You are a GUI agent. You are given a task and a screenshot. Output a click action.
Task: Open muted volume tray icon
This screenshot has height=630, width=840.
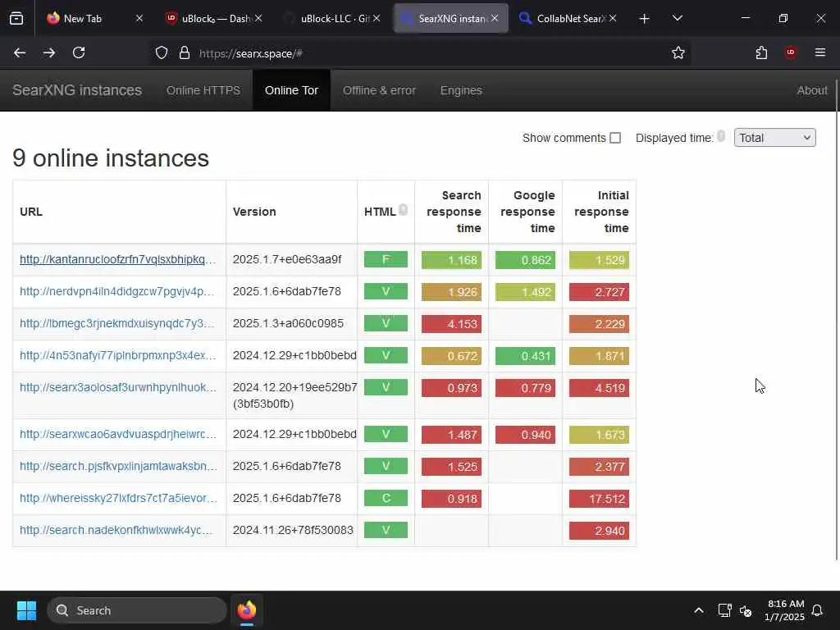(745, 610)
